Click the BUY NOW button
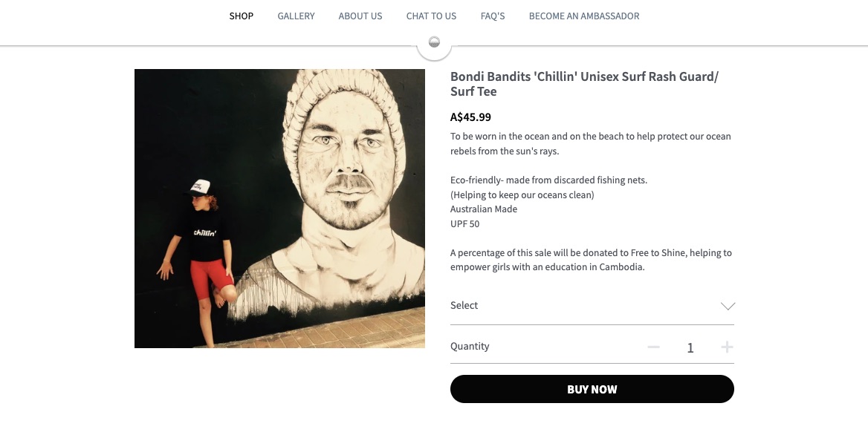Screen dimensions: 868x435 pos(592,389)
